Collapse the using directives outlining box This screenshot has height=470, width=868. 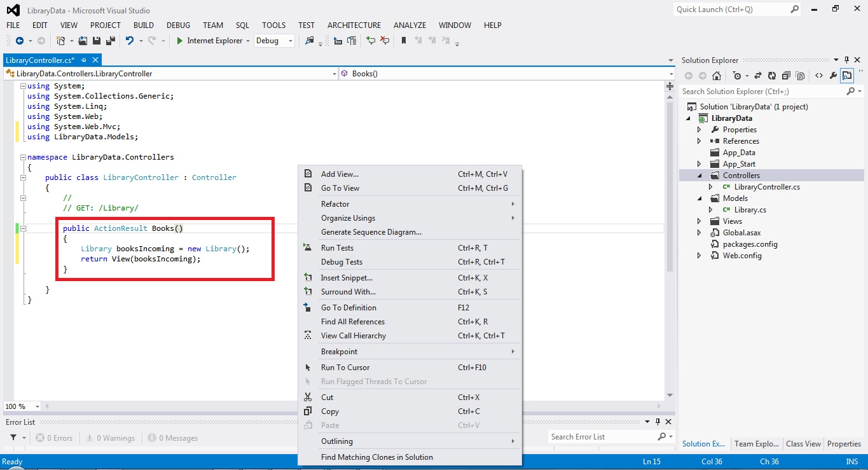pyautogui.click(x=23, y=86)
